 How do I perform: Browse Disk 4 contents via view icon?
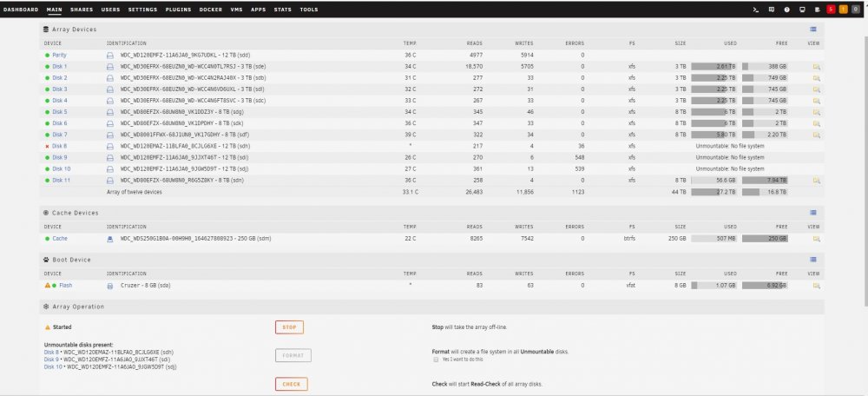[x=816, y=101]
